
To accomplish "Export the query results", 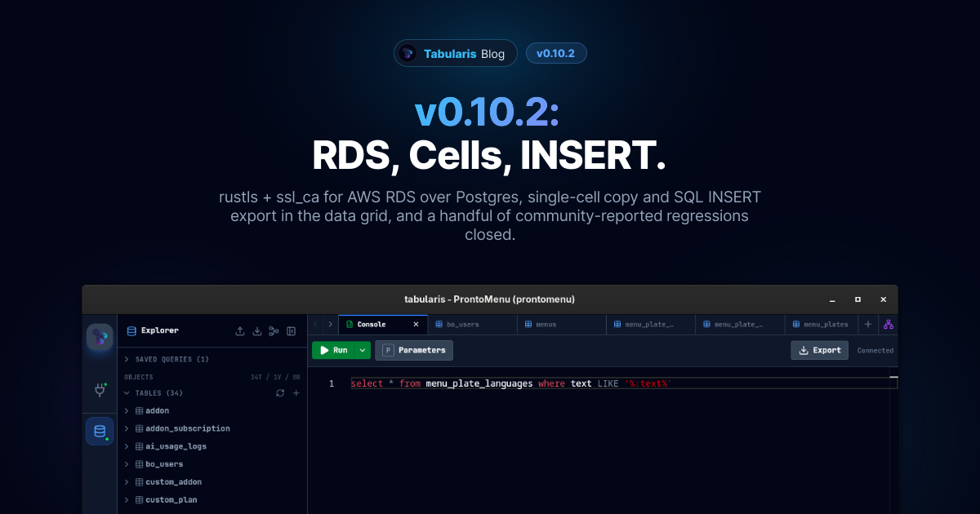I will 819,350.
